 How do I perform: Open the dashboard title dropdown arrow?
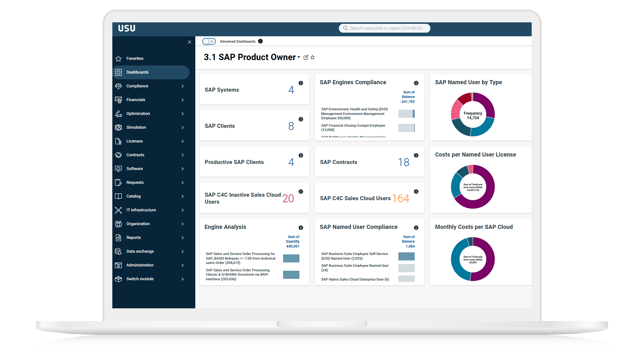coord(299,58)
